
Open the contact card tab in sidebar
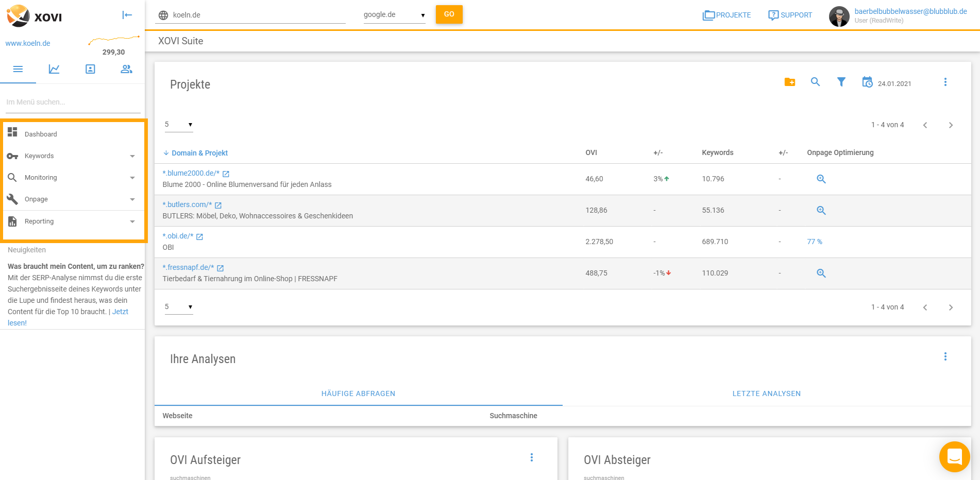click(x=90, y=69)
